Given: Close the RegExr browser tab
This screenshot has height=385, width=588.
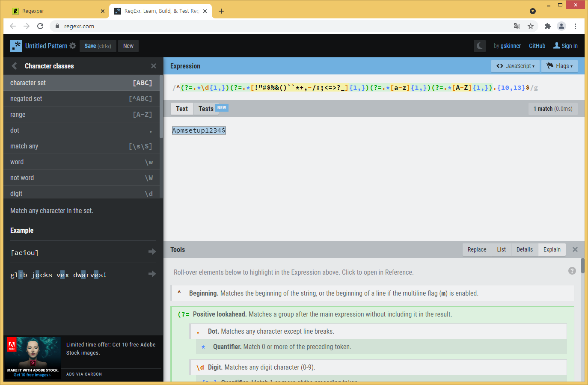Looking at the screenshot, I should pyautogui.click(x=205, y=11).
